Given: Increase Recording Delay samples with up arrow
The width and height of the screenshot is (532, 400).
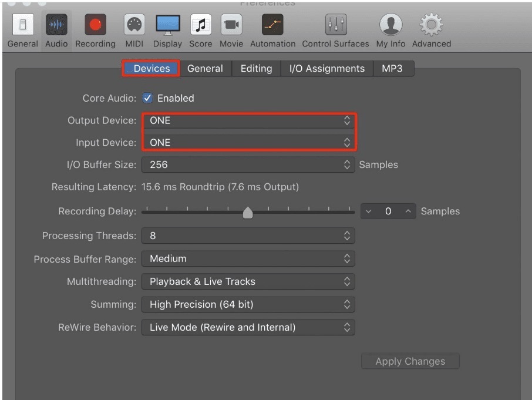Looking at the screenshot, I should (408, 211).
